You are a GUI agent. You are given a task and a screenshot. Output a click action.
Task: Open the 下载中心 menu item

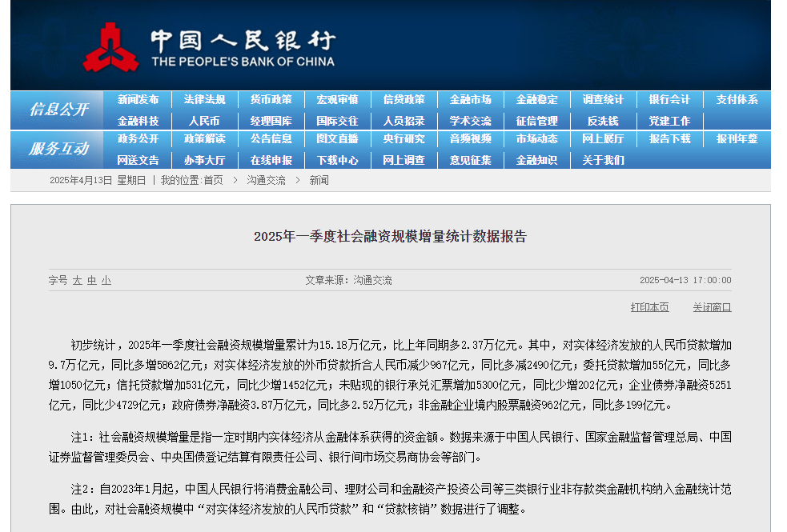click(x=337, y=160)
